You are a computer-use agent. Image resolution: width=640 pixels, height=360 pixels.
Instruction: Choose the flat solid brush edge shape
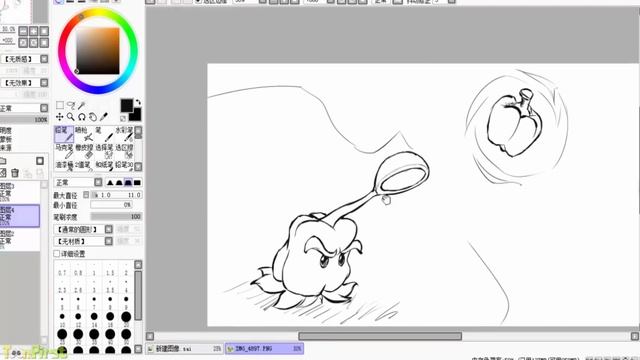(x=137, y=182)
